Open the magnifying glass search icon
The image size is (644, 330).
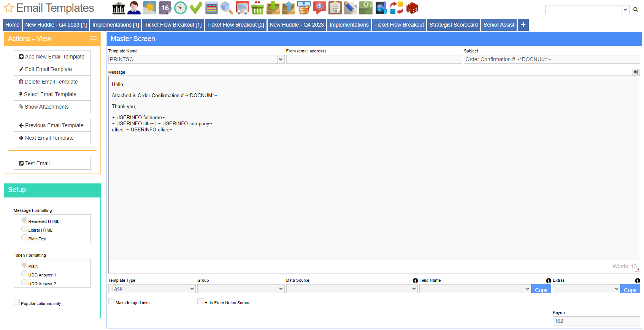point(227,8)
